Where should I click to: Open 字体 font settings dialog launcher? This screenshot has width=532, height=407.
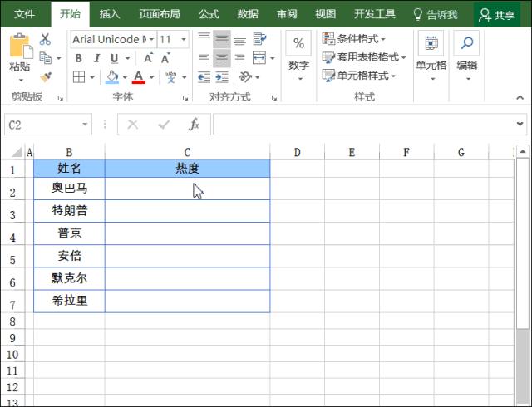185,98
